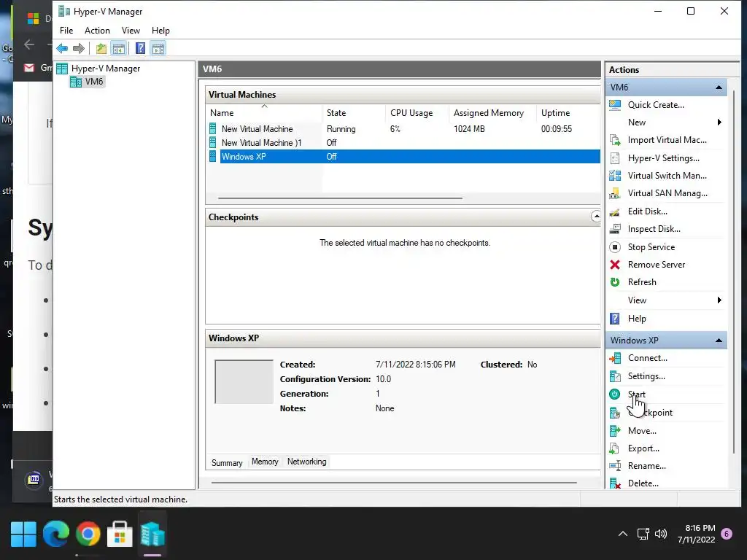747x560 pixels.
Task: Open Microsoft Store from taskbar
Action: click(120, 534)
